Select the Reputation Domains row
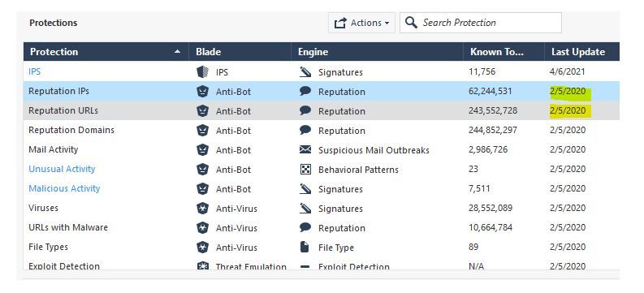Viewport: 644px width, 293px height. tap(321, 130)
